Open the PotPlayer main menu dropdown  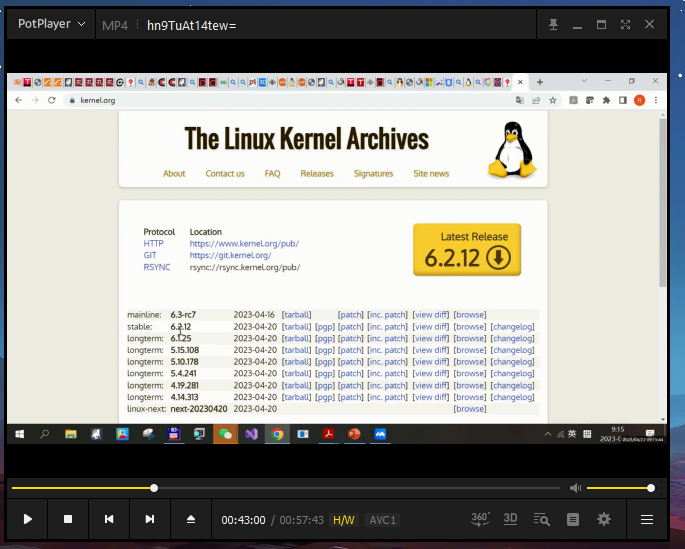(x=51, y=24)
